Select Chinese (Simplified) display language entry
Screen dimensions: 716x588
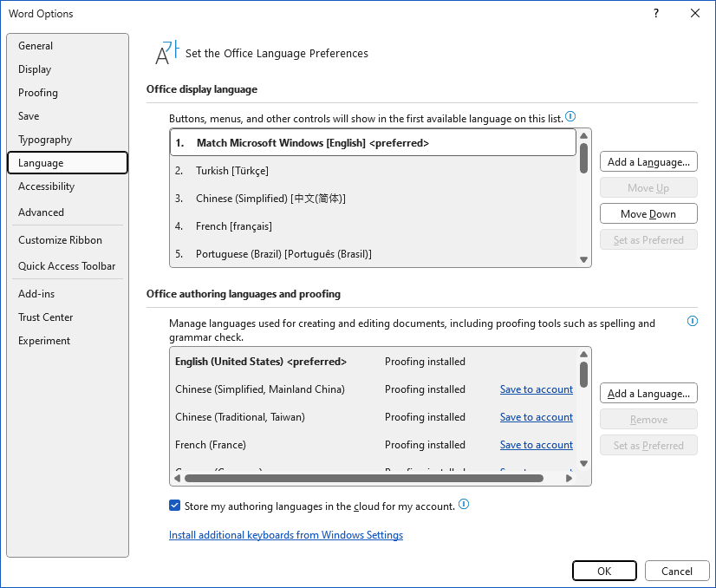(373, 199)
